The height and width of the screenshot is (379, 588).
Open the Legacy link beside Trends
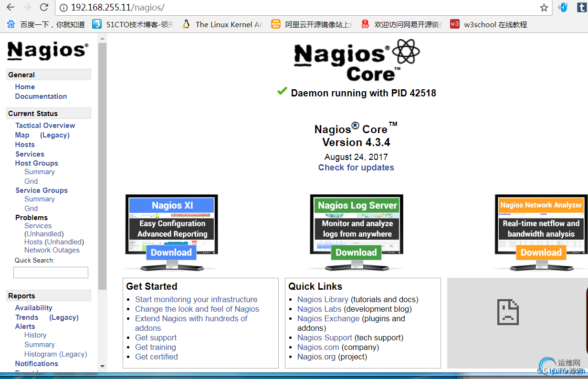64,317
